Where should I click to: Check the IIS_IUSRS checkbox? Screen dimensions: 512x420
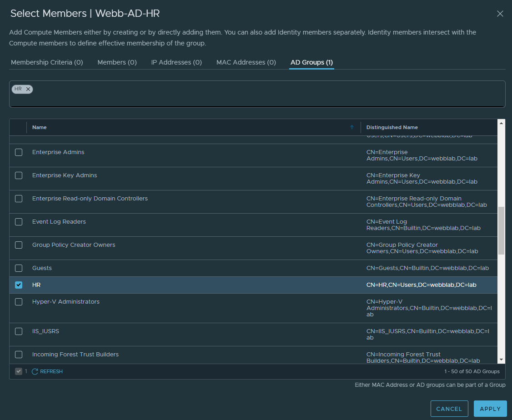(x=19, y=331)
